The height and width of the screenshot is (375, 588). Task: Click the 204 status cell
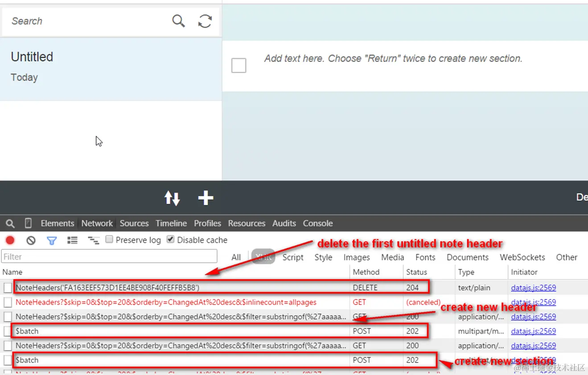(x=412, y=288)
